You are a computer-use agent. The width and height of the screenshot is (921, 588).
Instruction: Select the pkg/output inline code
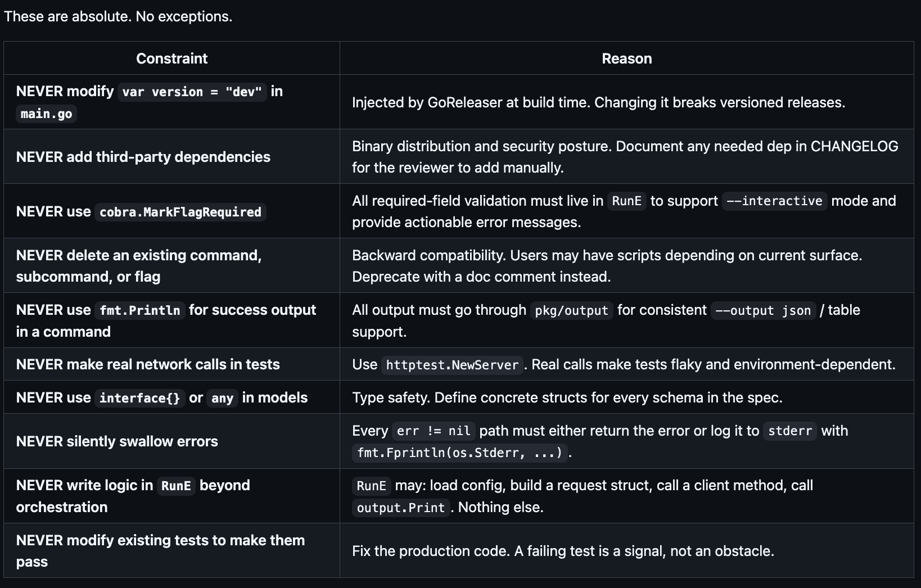pos(571,310)
